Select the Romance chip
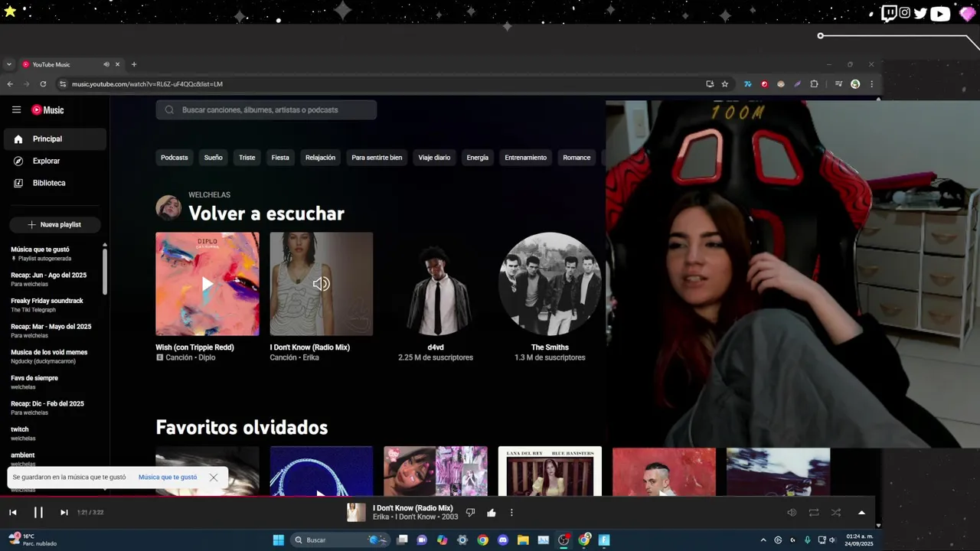 (577, 158)
